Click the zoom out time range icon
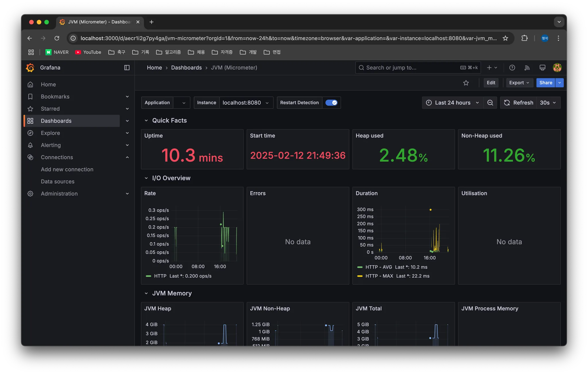The width and height of the screenshot is (588, 374). (x=490, y=103)
